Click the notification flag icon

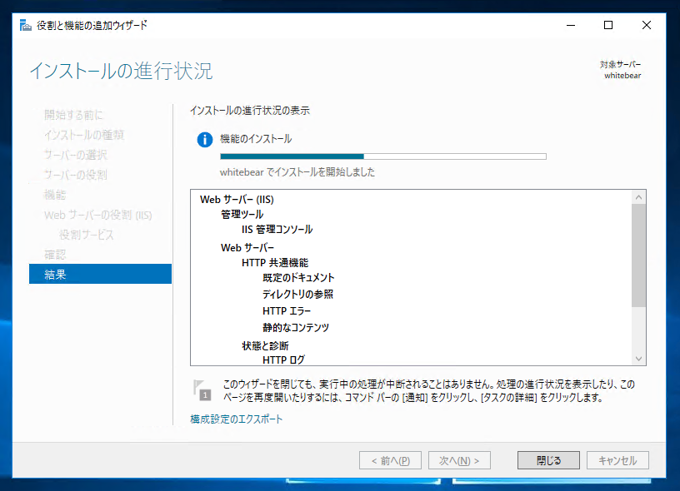point(202,390)
